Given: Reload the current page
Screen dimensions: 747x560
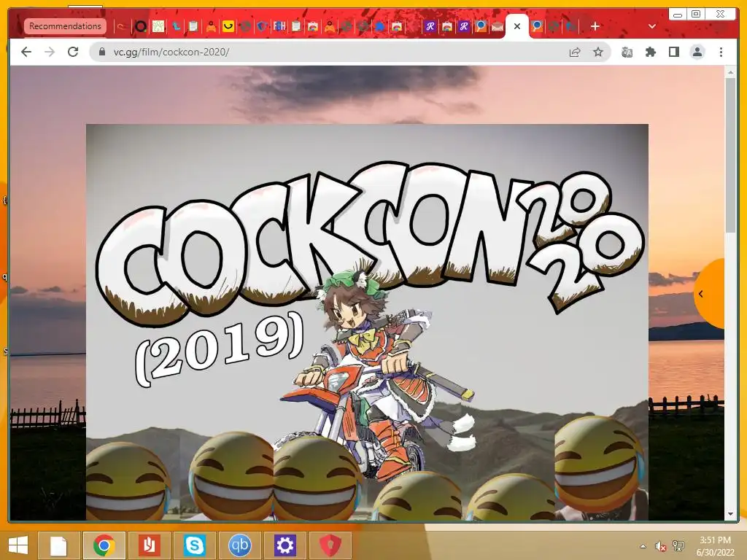Looking at the screenshot, I should click(73, 52).
